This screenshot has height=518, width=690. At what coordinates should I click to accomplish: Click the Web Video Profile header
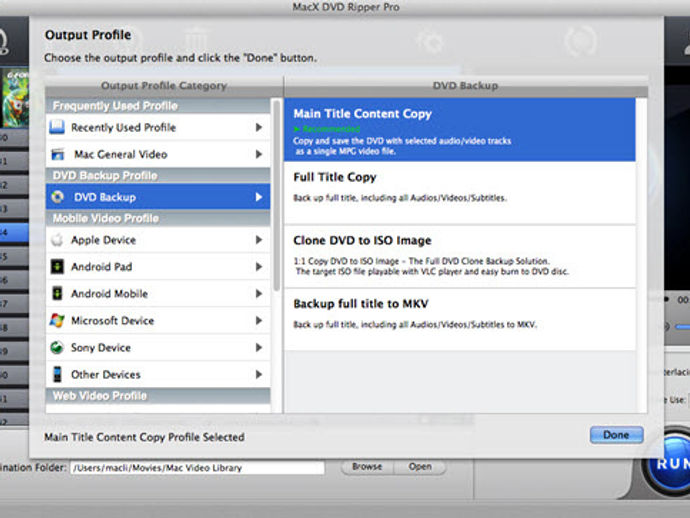tap(158, 396)
